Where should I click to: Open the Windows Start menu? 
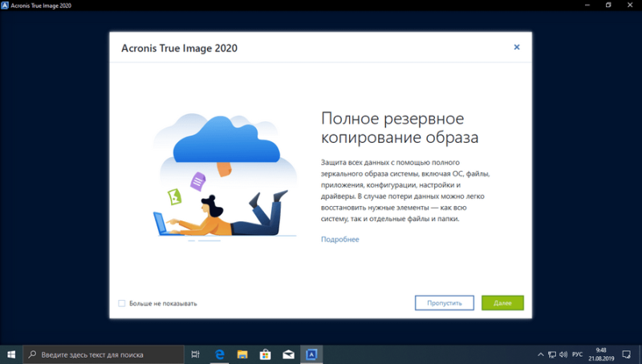coord(11,354)
